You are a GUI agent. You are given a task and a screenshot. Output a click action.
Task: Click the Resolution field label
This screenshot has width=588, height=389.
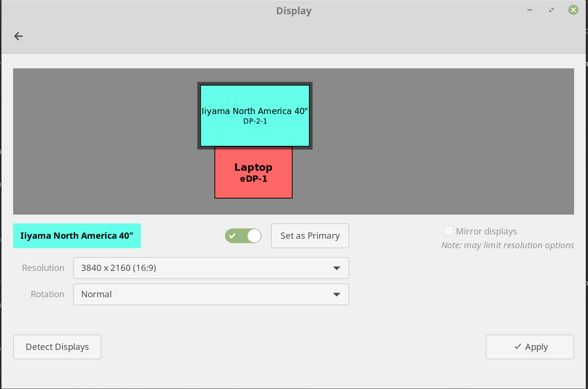tap(43, 268)
